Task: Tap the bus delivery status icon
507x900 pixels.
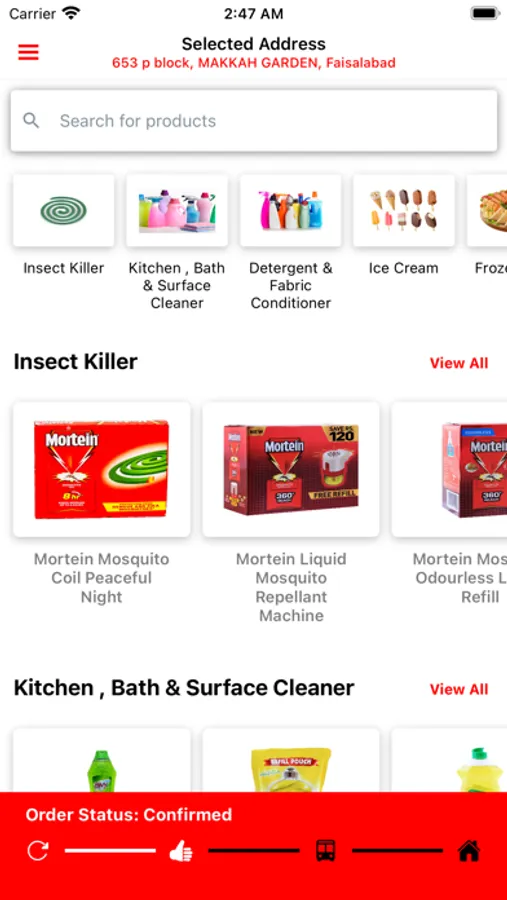Action: (326, 850)
